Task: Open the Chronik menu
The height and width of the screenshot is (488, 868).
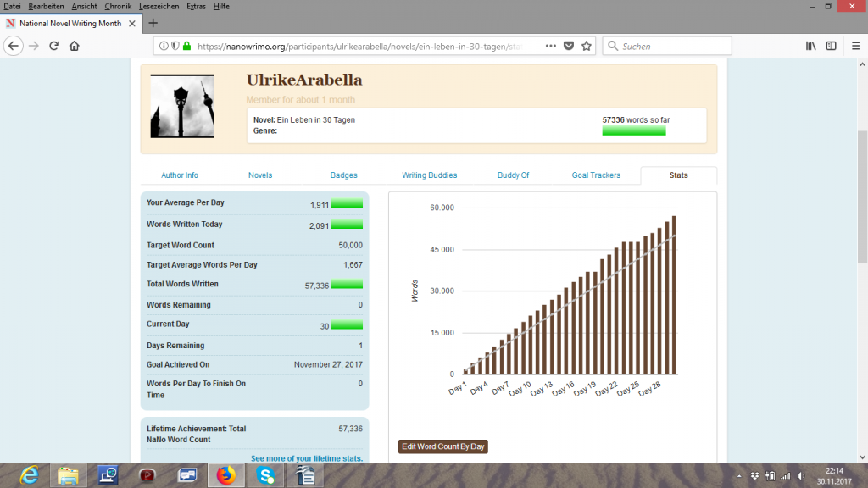Action: click(118, 6)
